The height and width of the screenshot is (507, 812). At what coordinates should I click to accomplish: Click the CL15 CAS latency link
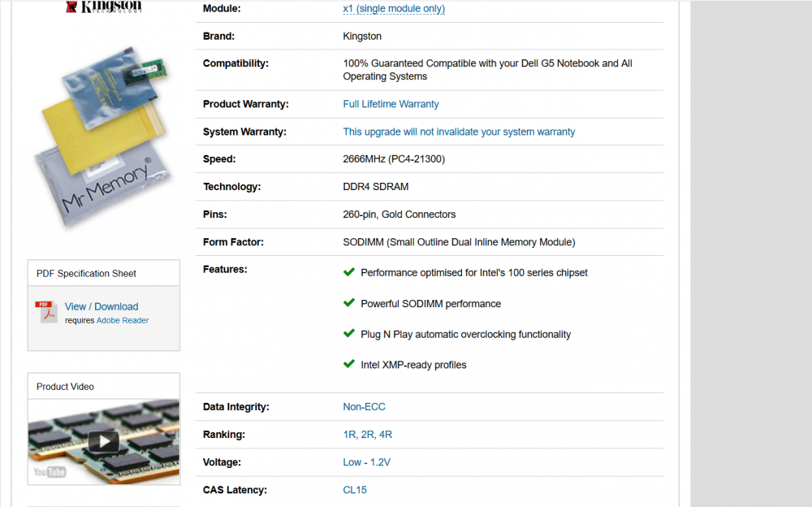[x=355, y=490]
